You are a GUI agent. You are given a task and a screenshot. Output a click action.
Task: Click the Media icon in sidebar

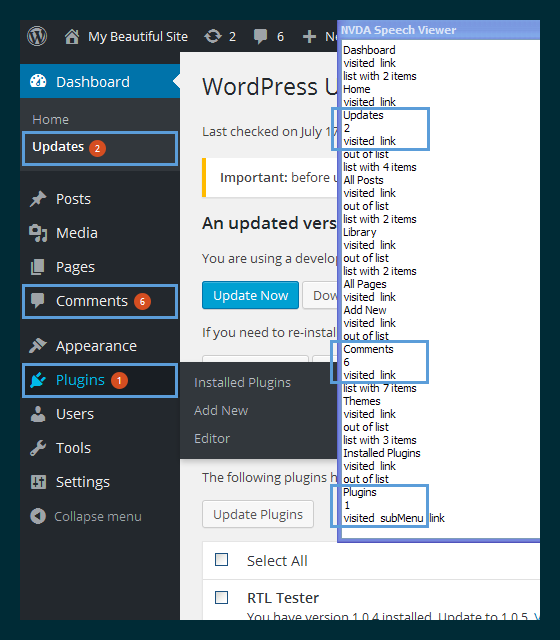pyautogui.click(x=38, y=233)
